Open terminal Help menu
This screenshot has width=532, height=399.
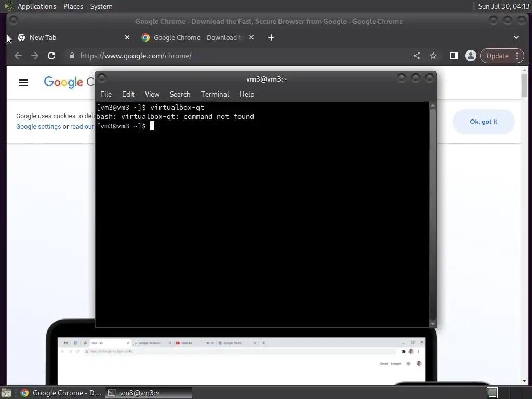247,95
